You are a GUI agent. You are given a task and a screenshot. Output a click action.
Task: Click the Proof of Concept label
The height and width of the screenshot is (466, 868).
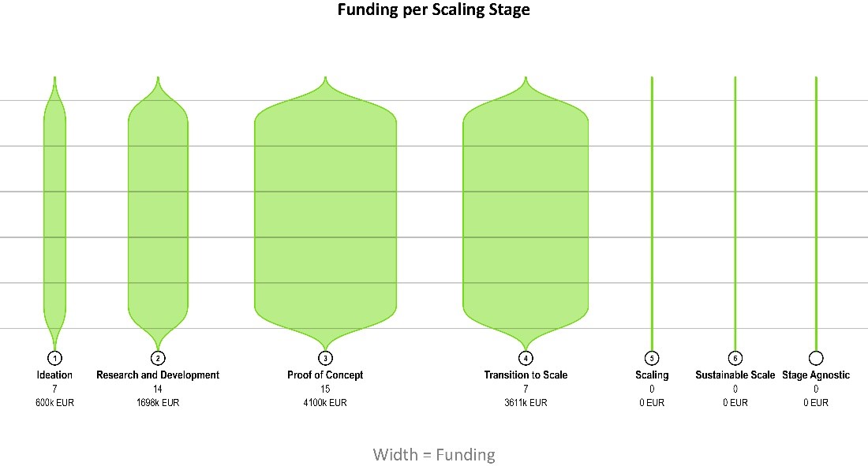325,375
